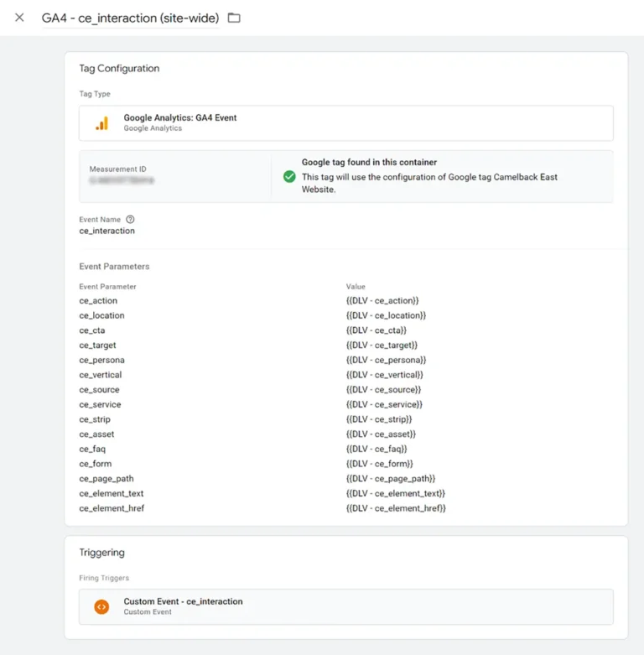Click the value {{DLV - ce_form}}

[x=379, y=464]
